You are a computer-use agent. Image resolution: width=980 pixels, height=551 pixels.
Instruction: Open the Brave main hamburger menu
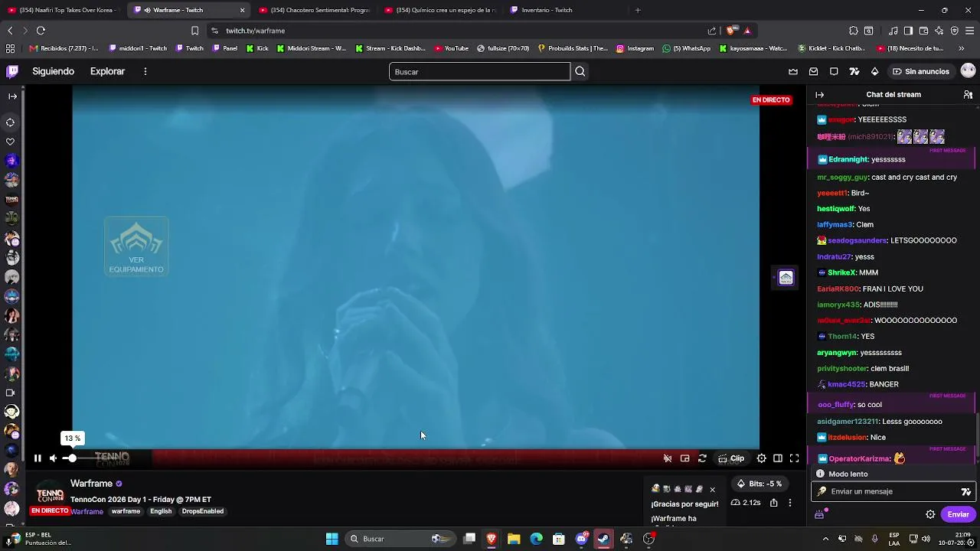[x=969, y=31]
